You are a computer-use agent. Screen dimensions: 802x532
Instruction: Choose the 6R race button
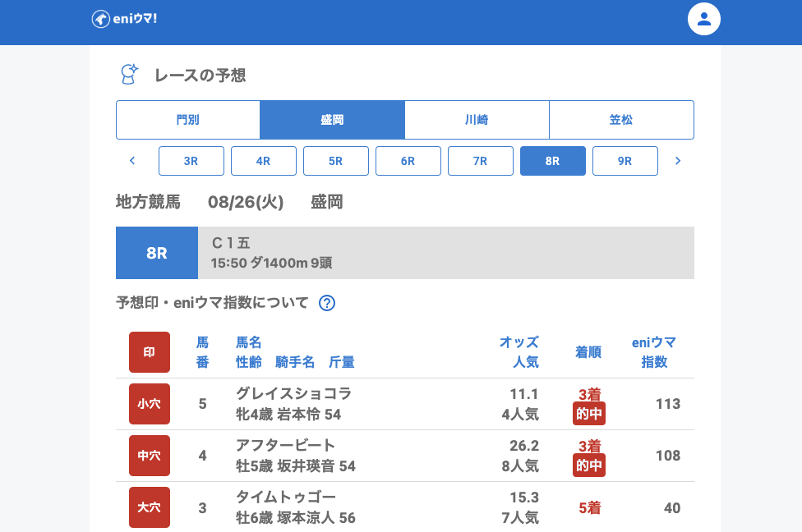pos(408,161)
